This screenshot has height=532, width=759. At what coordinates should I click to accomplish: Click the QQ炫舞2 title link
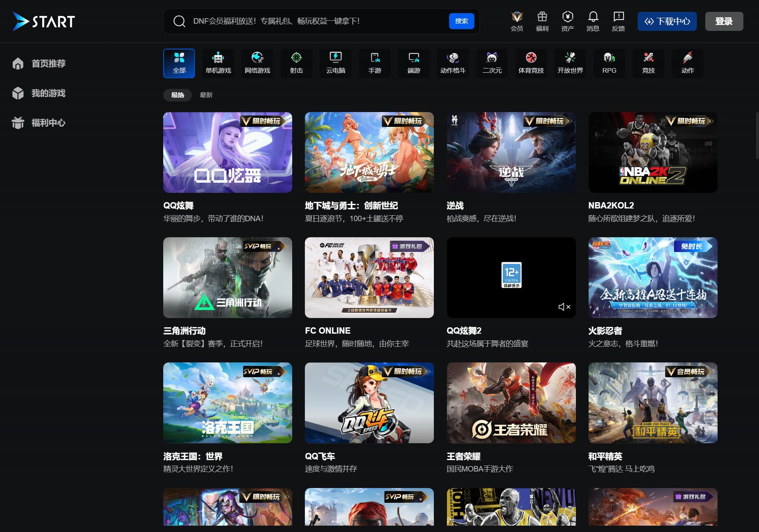464,331
